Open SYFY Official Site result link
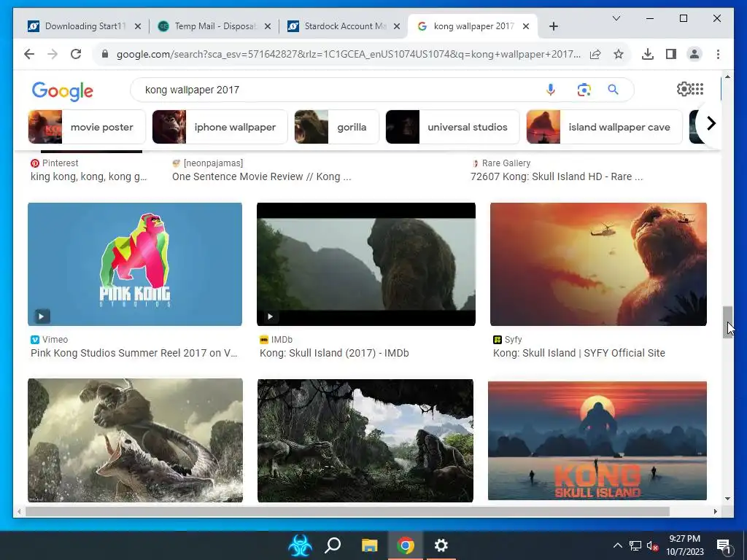Screen dimensions: 747x560 [578, 354]
